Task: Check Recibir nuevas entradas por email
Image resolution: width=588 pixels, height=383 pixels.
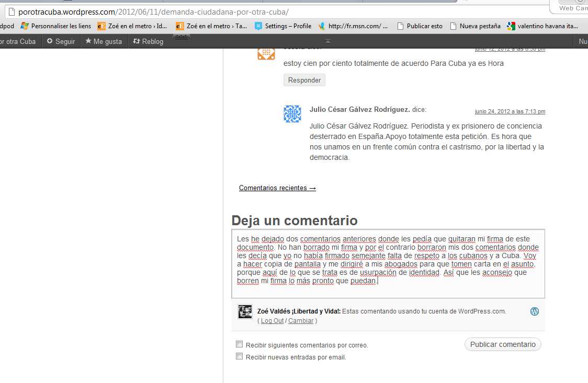Action: pos(240,356)
